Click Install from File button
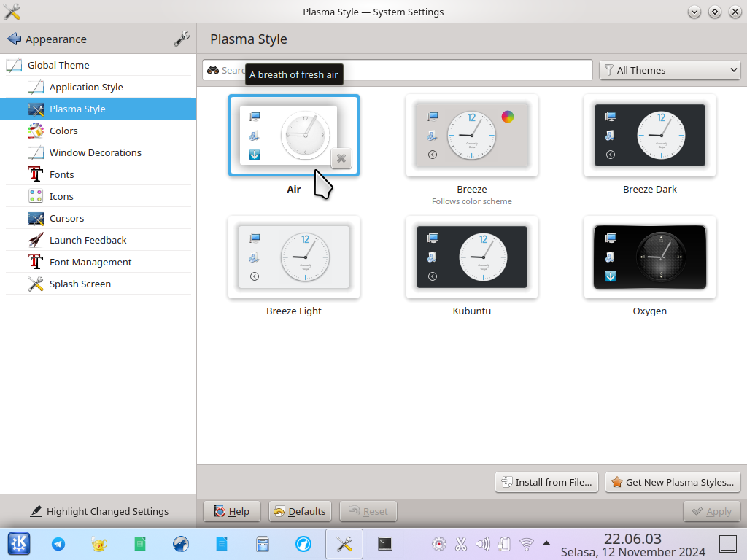 (x=546, y=483)
